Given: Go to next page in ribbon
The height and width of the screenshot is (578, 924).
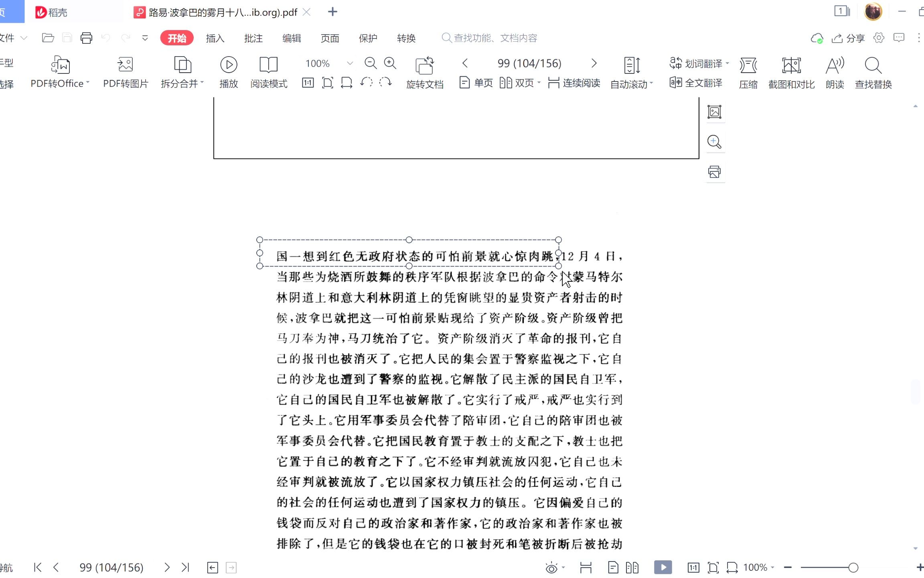Looking at the screenshot, I should tap(594, 63).
